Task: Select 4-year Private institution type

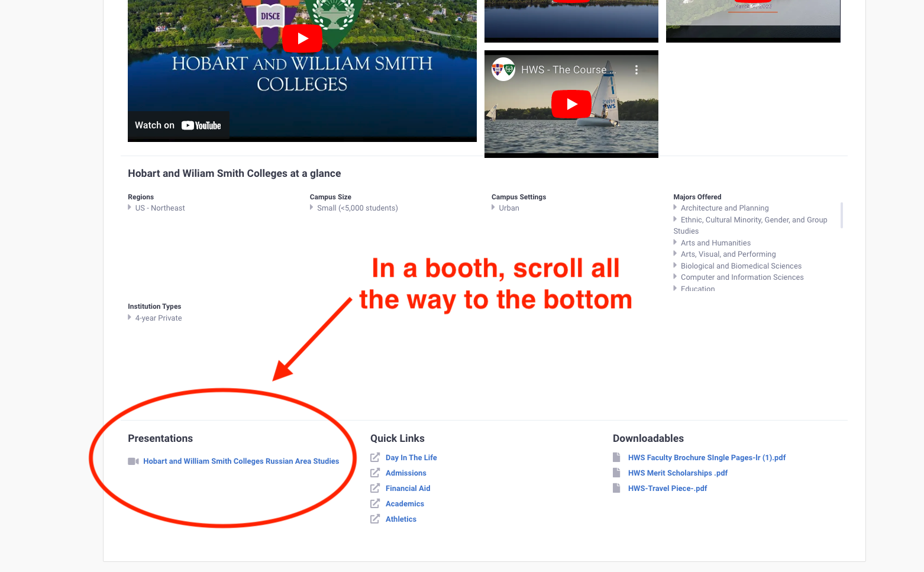Action: click(x=159, y=318)
